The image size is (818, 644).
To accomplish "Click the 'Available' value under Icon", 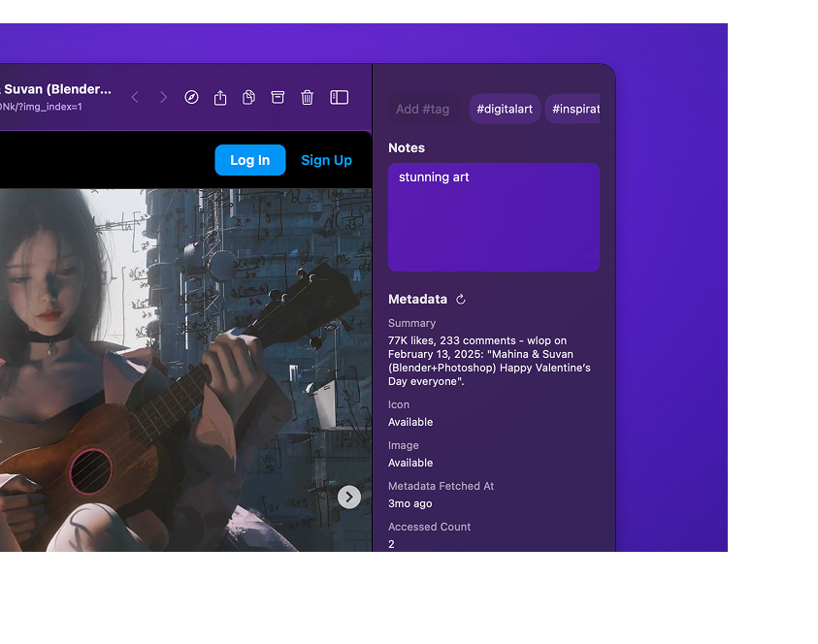I will [410, 422].
